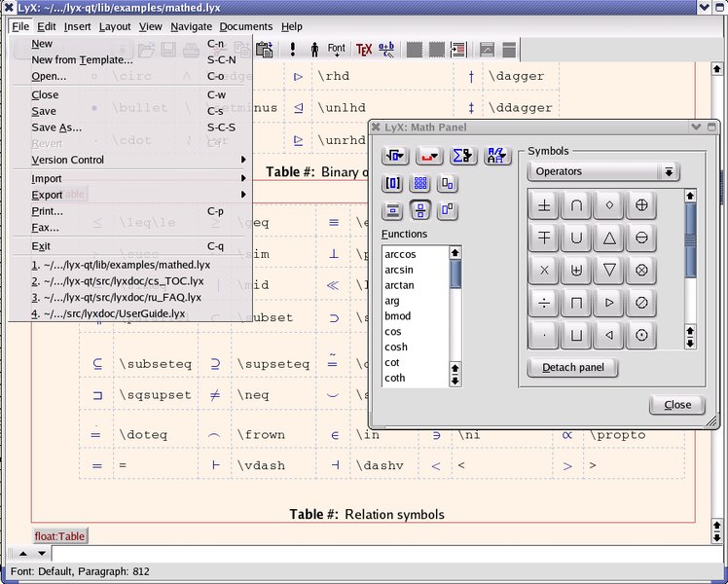This screenshot has width=728, height=584.
Task: Insert the minus-plus ∓ operator symbol
Action: point(544,237)
